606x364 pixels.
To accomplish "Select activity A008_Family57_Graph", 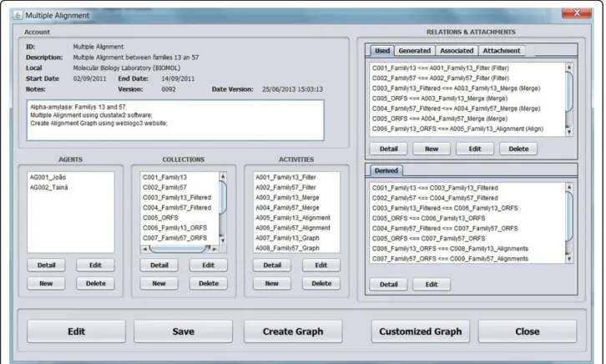I will pyautogui.click(x=287, y=248).
